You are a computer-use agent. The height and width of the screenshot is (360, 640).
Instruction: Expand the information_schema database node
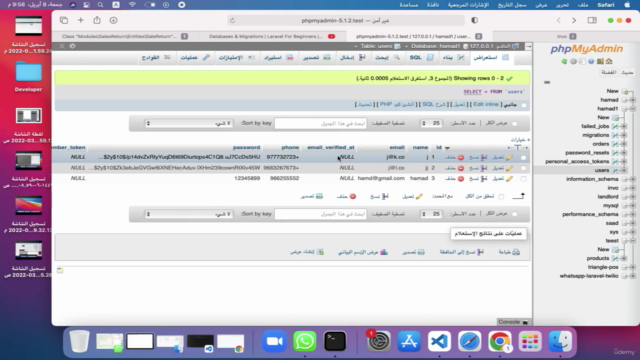[x=632, y=179]
